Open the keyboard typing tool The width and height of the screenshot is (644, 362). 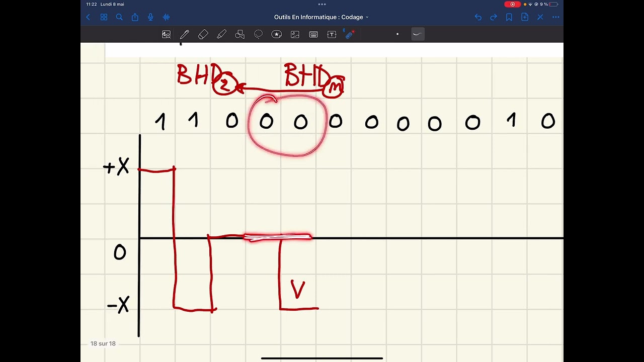[x=313, y=34]
